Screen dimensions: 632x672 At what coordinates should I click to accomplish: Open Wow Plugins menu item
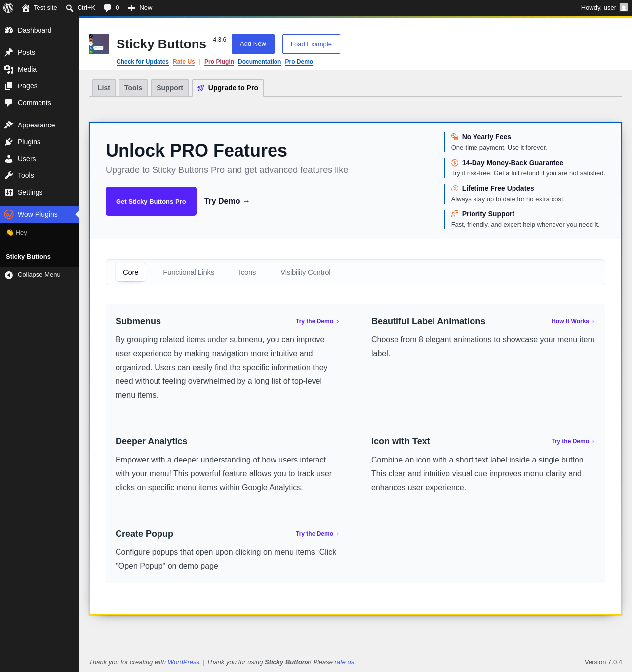click(x=39, y=214)
